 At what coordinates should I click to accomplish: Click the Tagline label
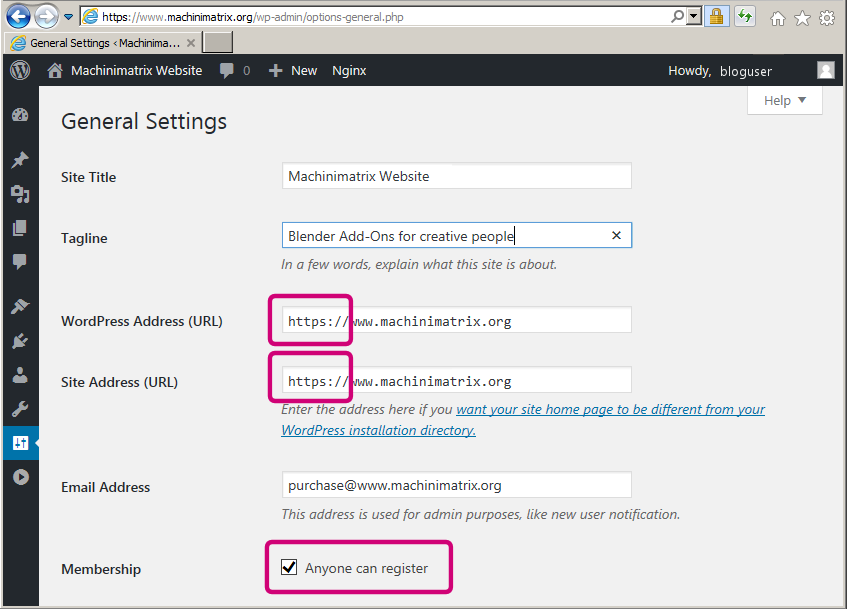click(x=84, y=238)
